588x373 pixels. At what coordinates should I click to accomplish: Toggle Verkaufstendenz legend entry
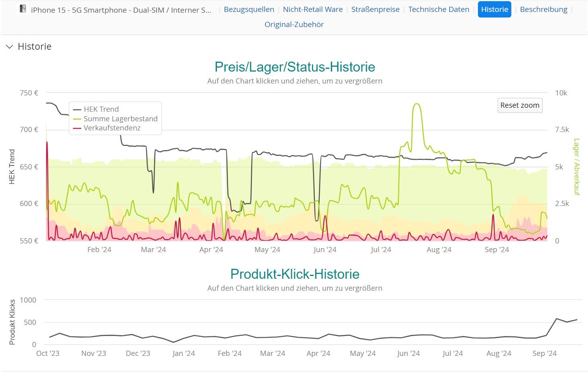click(x=106, y=128)
